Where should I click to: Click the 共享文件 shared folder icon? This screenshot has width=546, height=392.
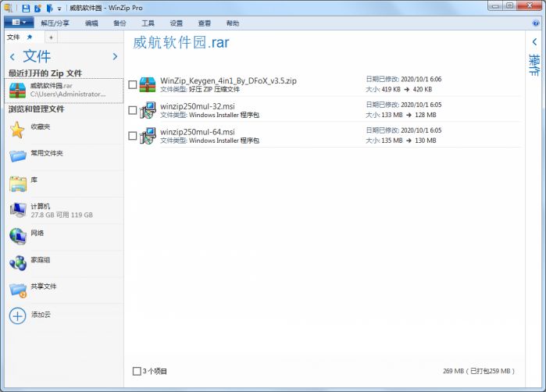(x=18, y=290)
